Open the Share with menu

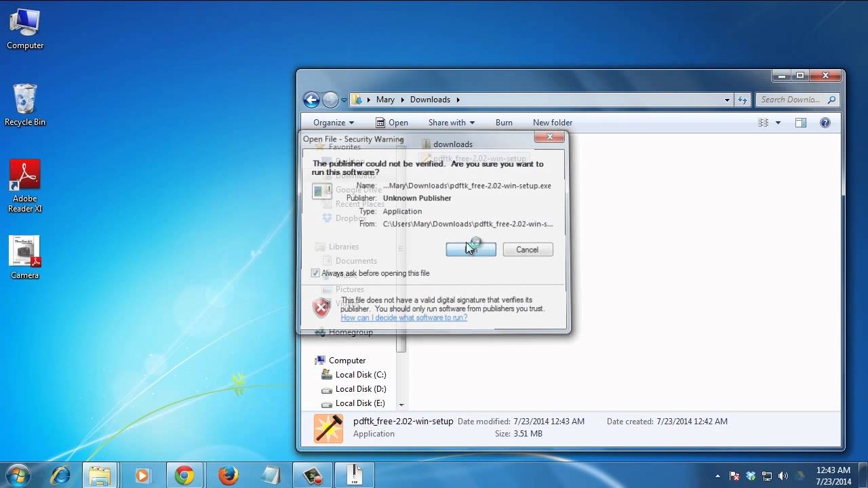451,123
